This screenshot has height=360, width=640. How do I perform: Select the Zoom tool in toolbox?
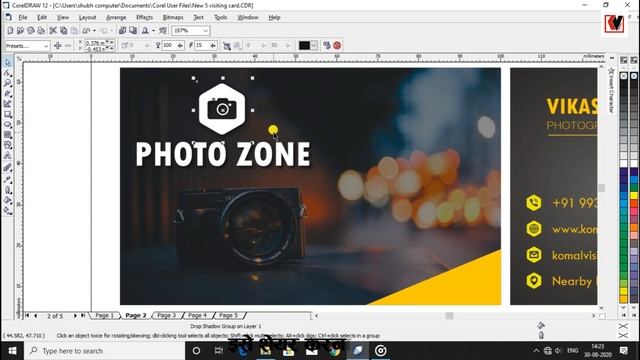[7, 83]
